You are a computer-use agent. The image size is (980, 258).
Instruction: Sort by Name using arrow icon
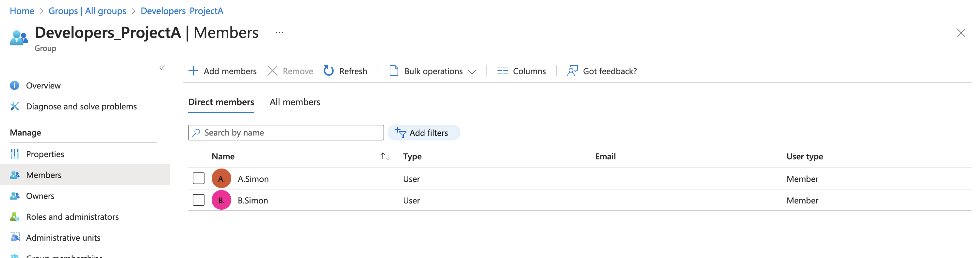pyautogui.click(x=385, y=156)
